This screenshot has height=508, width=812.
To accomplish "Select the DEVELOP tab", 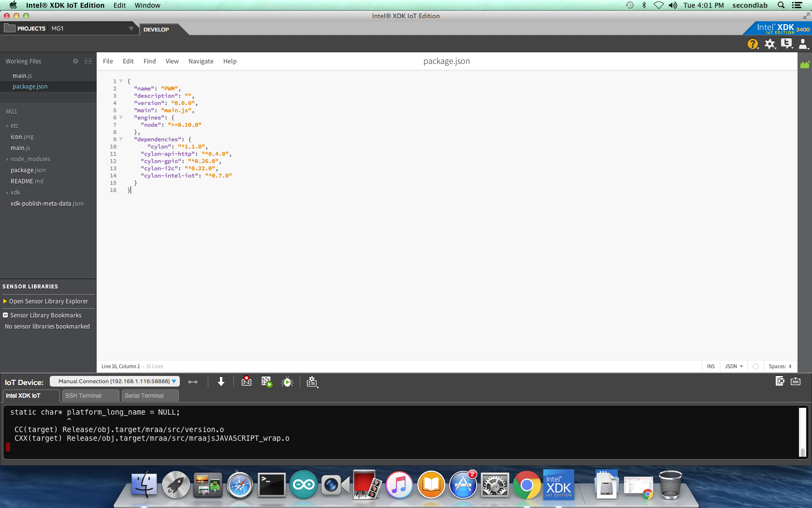I will [156, 30].
